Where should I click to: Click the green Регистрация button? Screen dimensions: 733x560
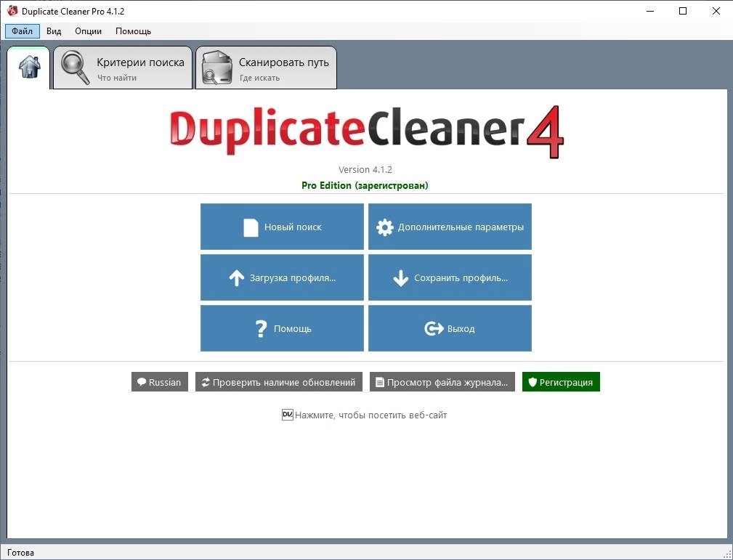click(561, 382)
